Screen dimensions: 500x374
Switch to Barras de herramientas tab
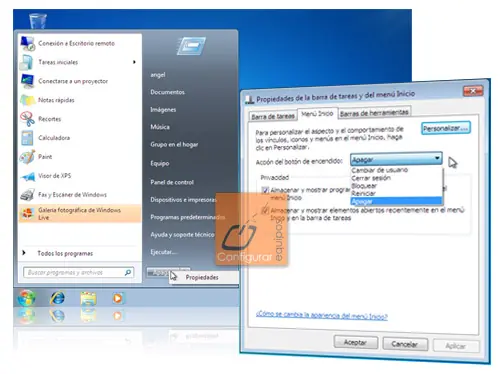point(374,113)
